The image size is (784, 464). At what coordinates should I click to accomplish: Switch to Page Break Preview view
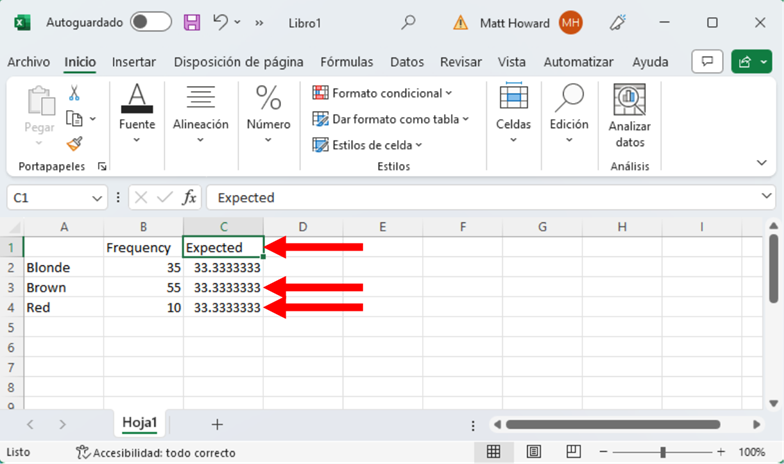(574, 452)
